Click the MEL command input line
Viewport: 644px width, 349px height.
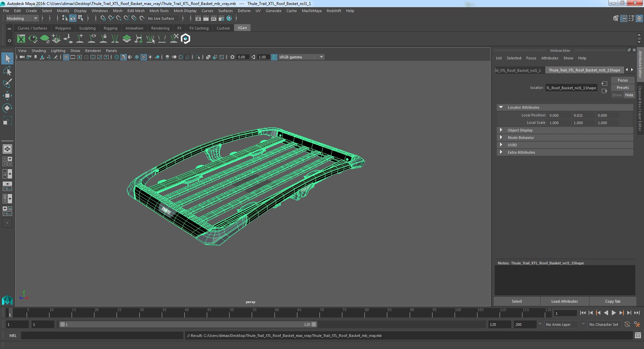[102, 336]
